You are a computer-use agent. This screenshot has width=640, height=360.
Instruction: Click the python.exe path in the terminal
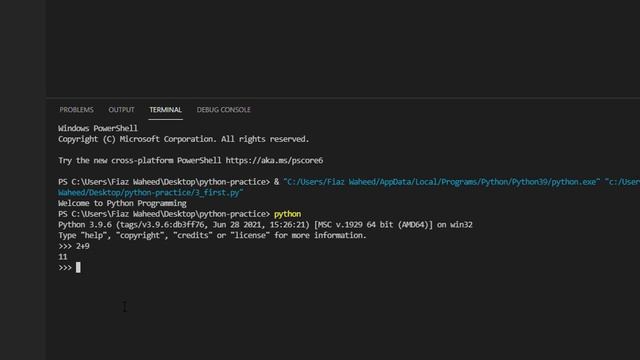(x=442, y=182)
